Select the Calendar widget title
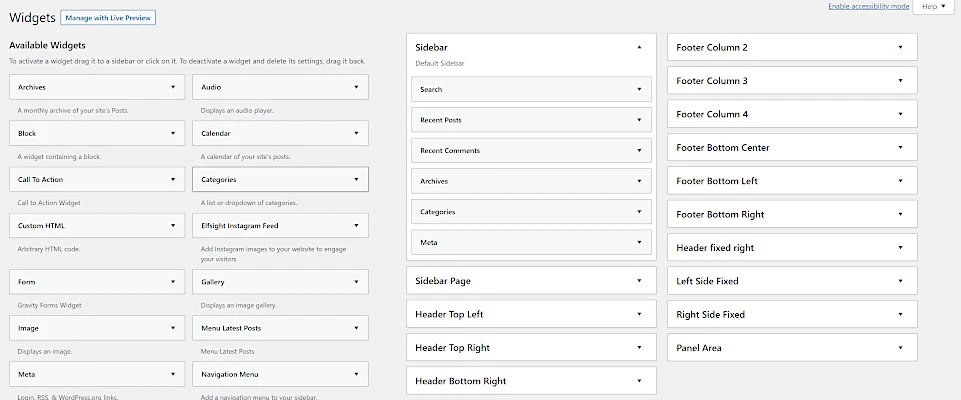Image resolution: width=961 pixels, height=400 pixels. (216, 133)
